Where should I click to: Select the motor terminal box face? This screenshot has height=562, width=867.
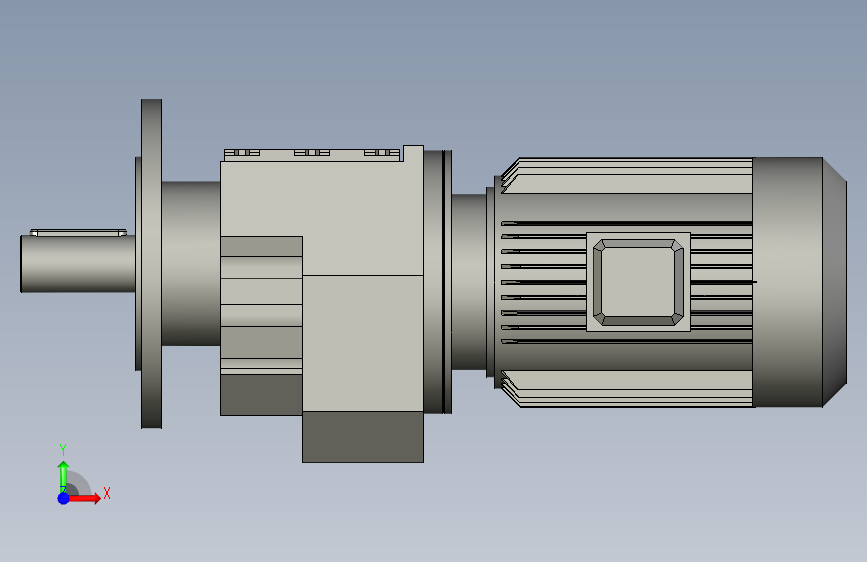[638, 282]
